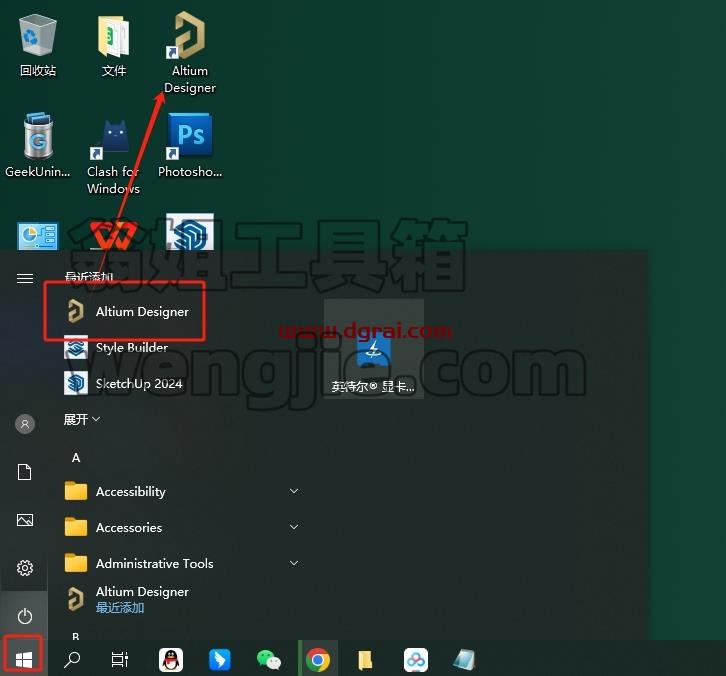Viewport: 726px width, 676px height.
Task: Click the Accessories chevron arrow
Action: 294,527
